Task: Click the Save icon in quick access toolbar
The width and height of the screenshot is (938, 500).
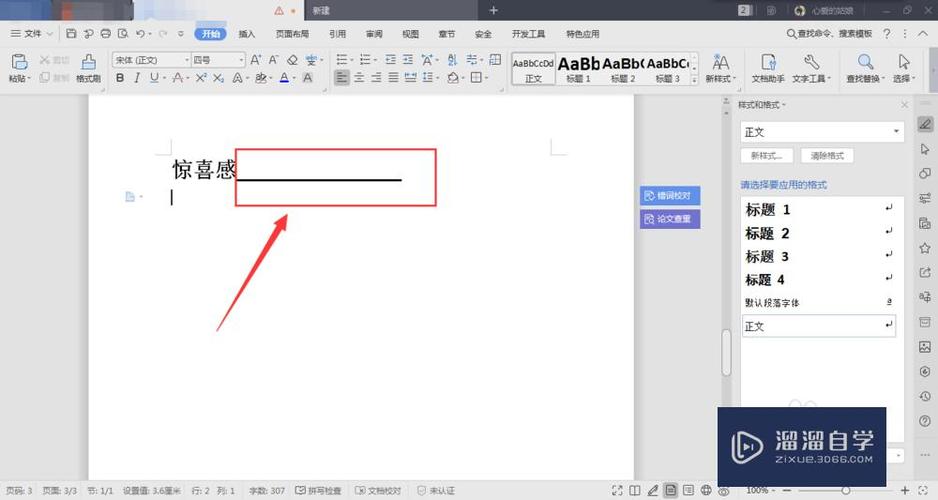Action: 71,33
